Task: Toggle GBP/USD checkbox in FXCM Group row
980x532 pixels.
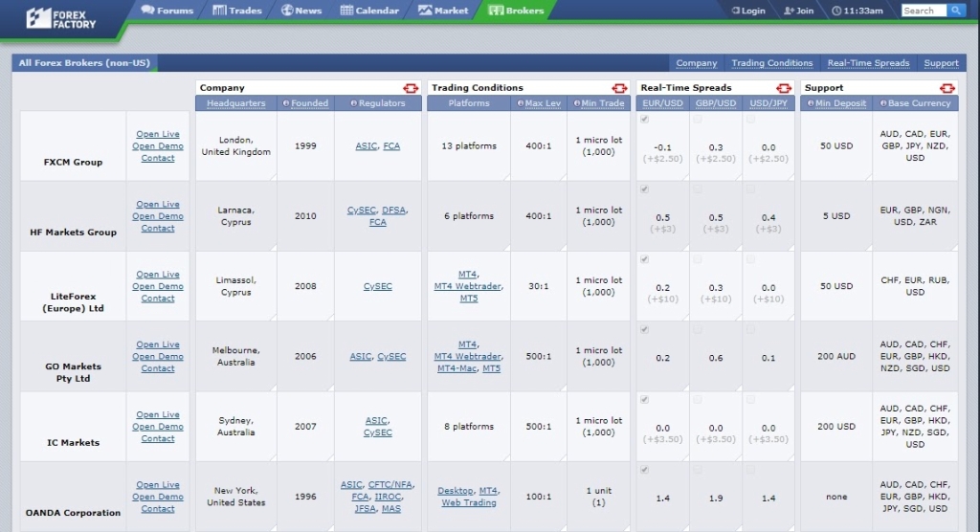Action: (x=698, y=119)
